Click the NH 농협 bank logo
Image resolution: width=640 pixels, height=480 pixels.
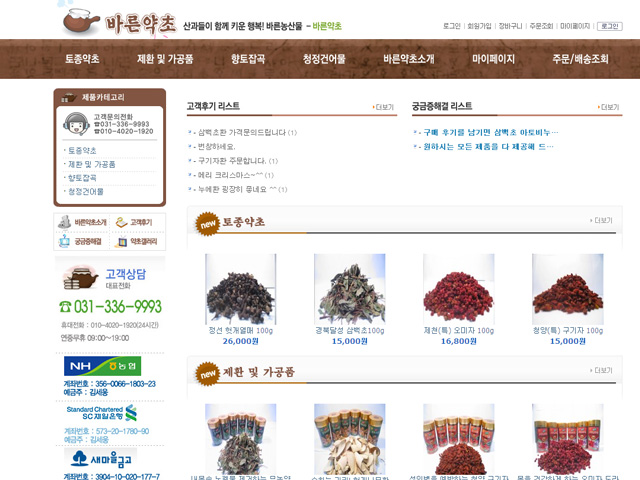(x=102, y=366)
